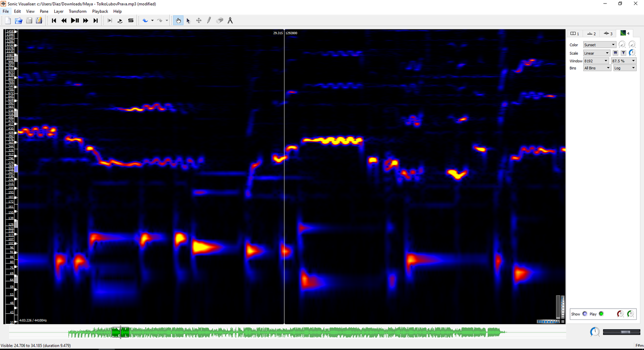
Task: Click the blue gain dial next to Scale
Action: (632, 53)
